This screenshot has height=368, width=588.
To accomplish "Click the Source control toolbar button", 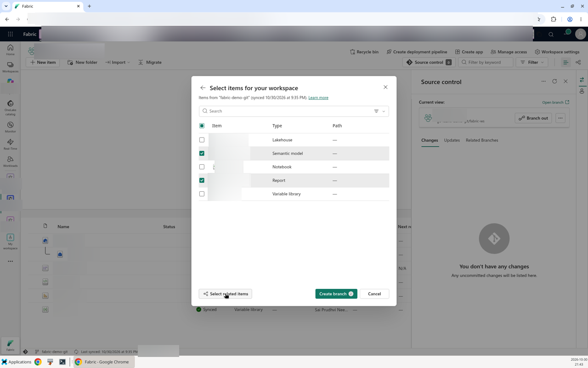I will [x=429, y=63].
